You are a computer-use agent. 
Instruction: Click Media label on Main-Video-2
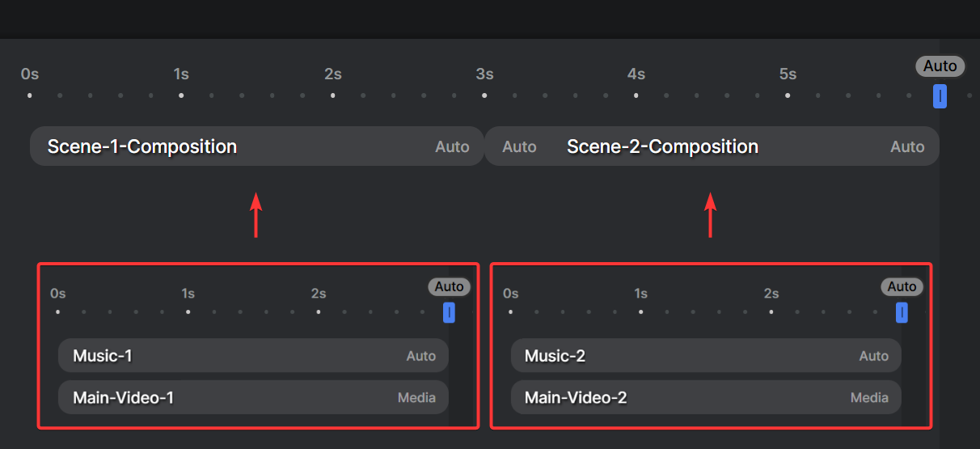869,397
